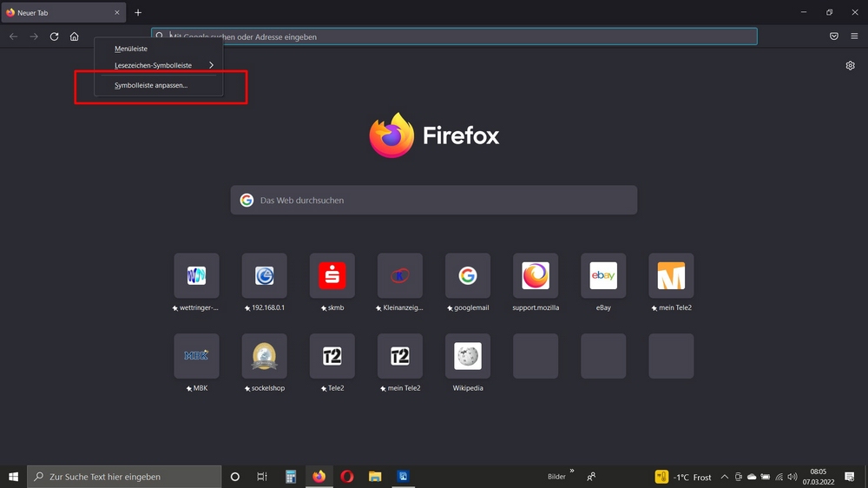868x488 pixels.
Task: Open the Kleinanzeigen shortcut tile
Action: click(399, 276)
